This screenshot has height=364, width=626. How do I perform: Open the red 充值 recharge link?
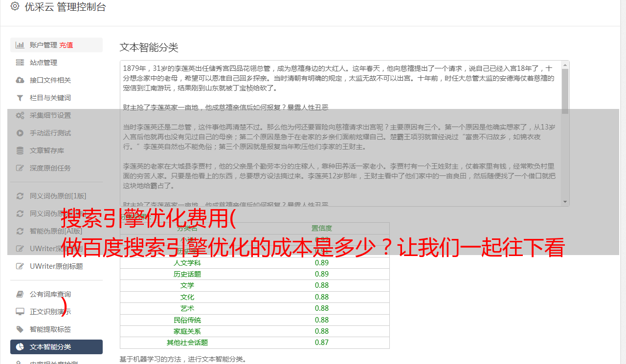coord(66,45)
